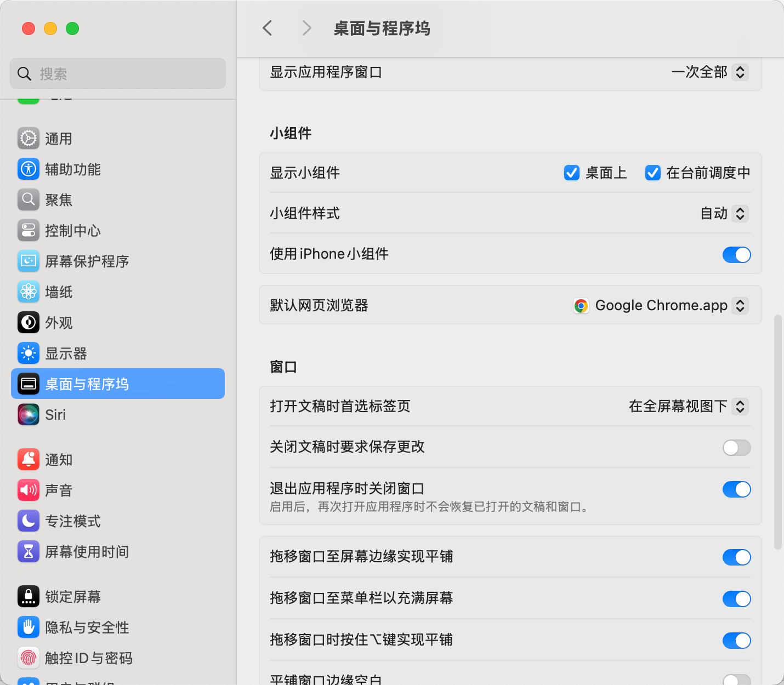This screenshot has height=685, width=784.
Task: Click the 显示小组件 label
Action: coord(305,173)
